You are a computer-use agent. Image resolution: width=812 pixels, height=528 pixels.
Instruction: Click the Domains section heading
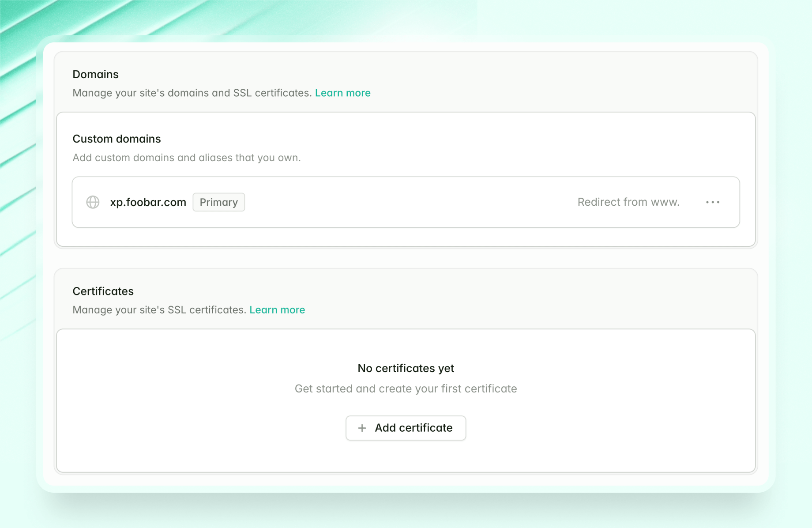tap(95, 74)
